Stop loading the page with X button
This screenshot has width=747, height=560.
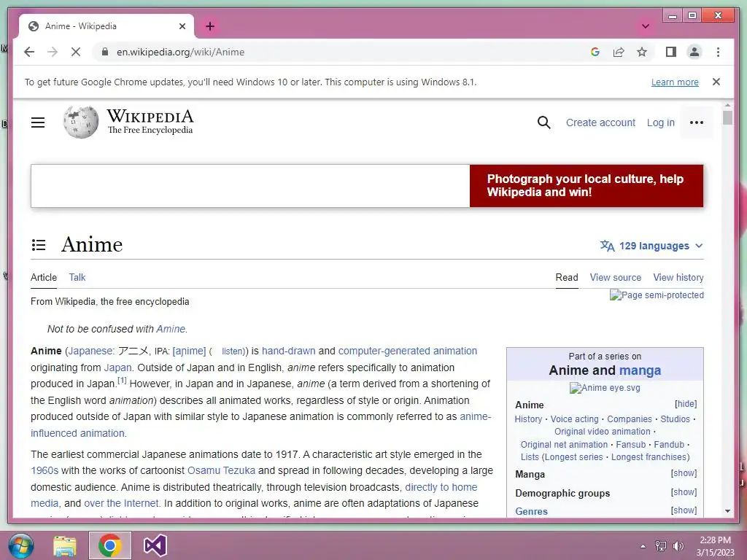(76, 52)
